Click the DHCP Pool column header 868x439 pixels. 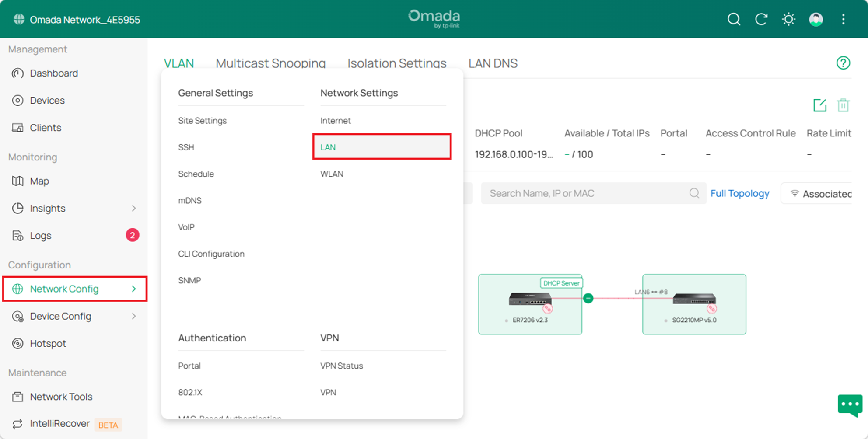point(499,133)
